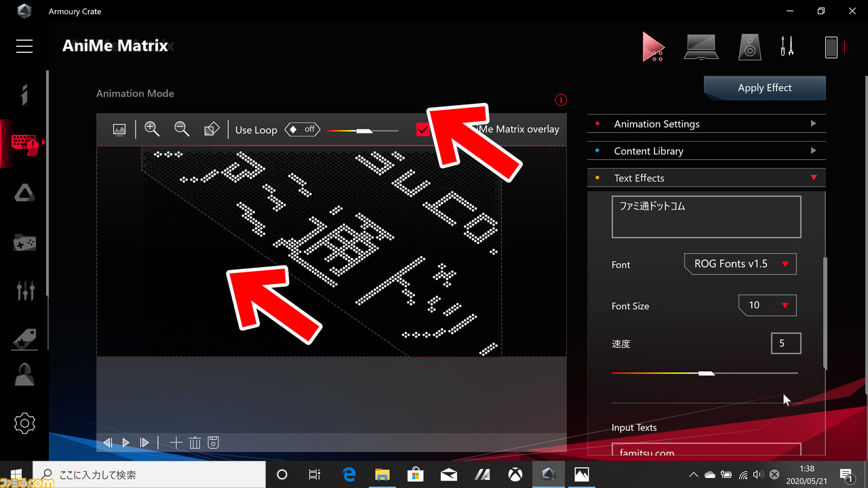Expand the Content Library section
The image size is (868, 488).
[x=706, y=151]
